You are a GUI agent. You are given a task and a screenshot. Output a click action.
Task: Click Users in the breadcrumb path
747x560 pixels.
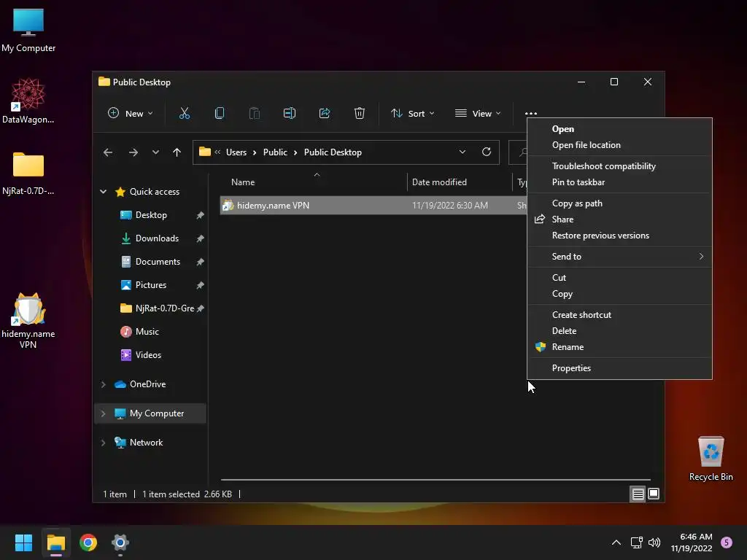(x=236, y=152)
